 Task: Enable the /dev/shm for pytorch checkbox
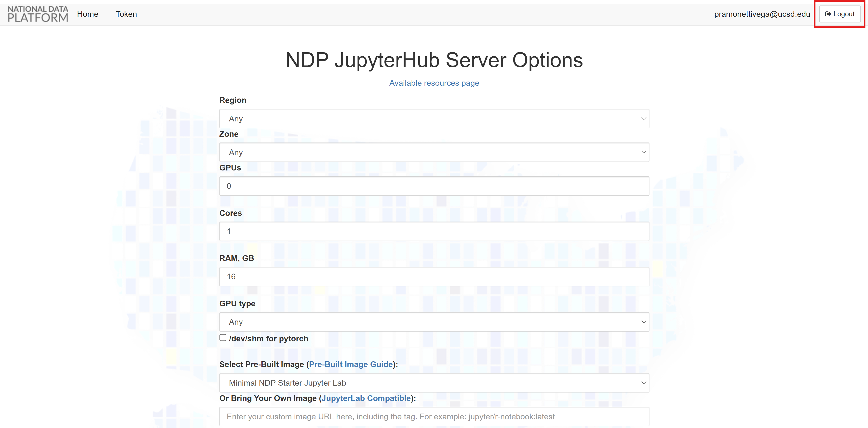[223, 338]
